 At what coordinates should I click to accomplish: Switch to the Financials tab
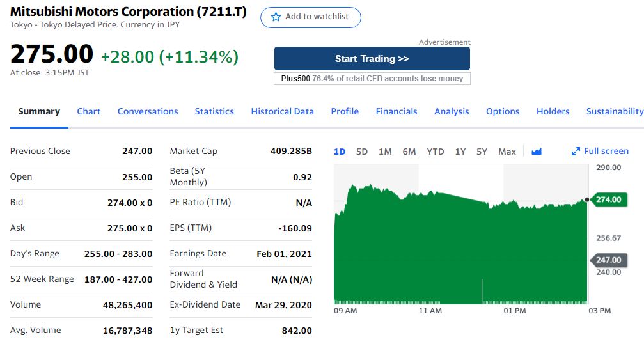click(397, 111)
